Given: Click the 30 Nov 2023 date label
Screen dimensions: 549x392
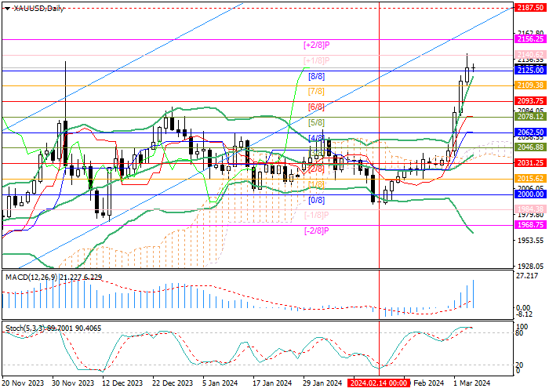Looking at the screenshot, I should 73,383.
